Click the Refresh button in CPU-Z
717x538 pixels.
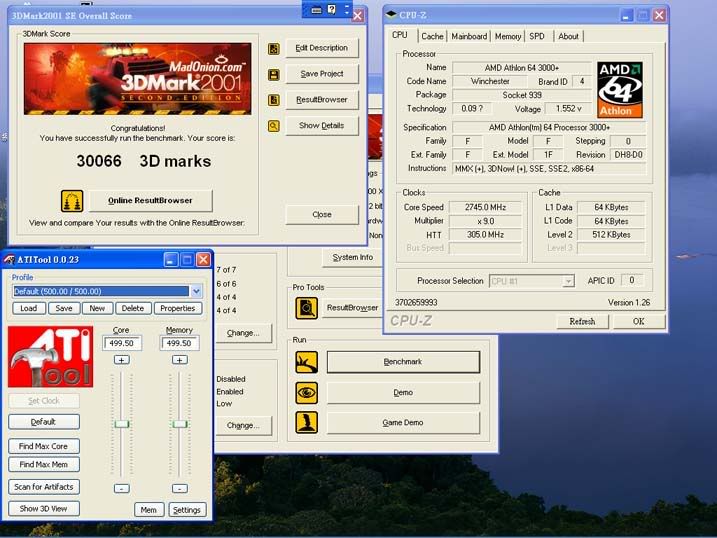[583, 321]
